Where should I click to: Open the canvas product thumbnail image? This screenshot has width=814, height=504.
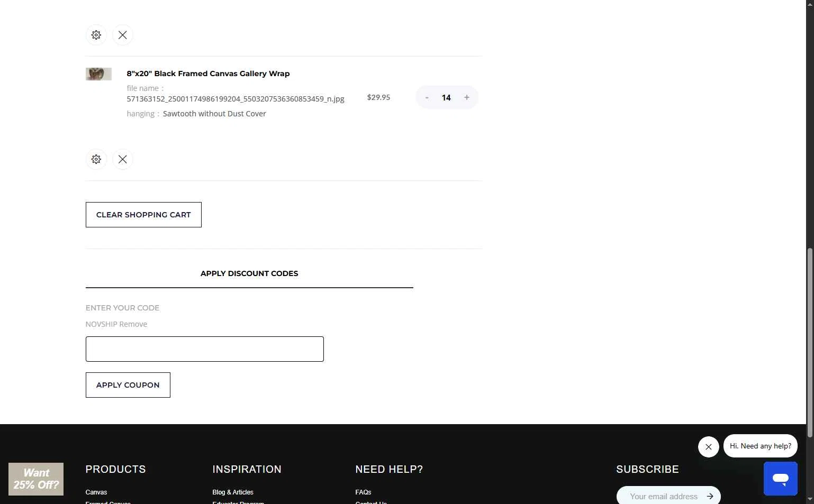click(99, 74)
